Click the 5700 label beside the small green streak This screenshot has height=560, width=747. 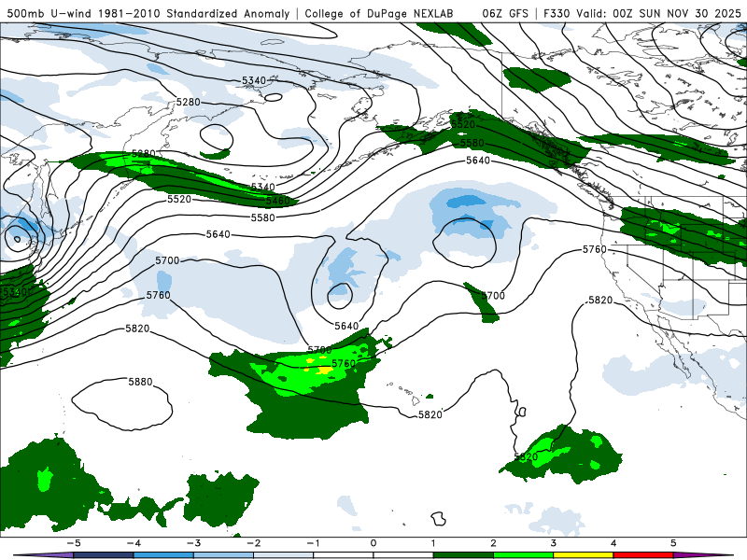click(x=493, y=296)
